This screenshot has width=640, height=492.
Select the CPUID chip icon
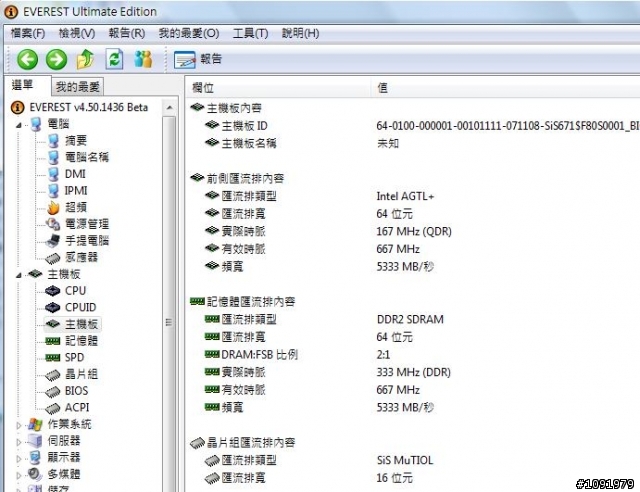click(53, 307)
